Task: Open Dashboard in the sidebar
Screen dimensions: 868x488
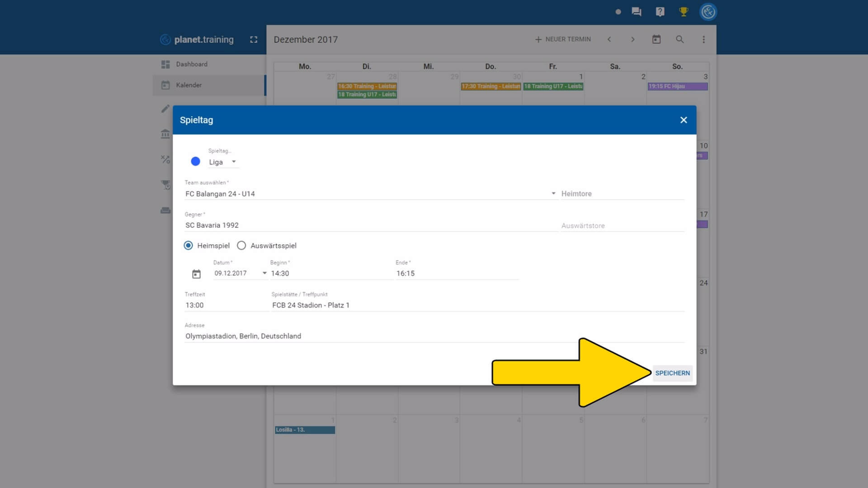Action: click(x=191, y=64)
